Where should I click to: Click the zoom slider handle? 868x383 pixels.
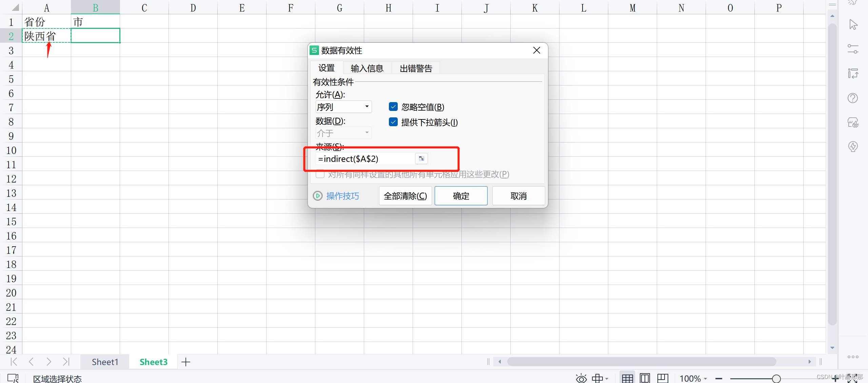pyautogui.click(x=776, y=378)
